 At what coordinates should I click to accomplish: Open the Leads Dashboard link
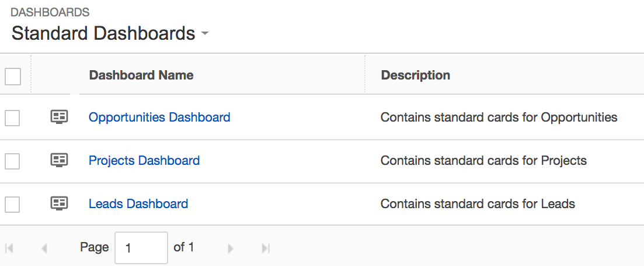point(138,203)
